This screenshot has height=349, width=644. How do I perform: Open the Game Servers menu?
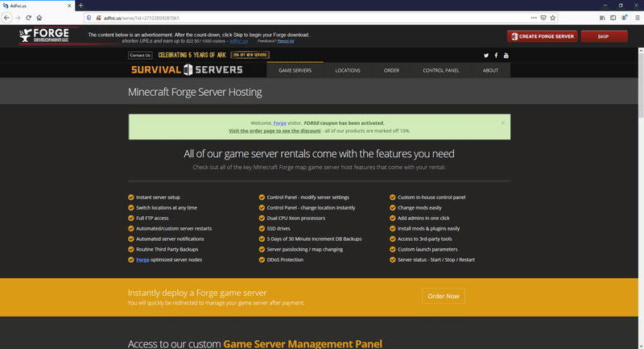295,70
